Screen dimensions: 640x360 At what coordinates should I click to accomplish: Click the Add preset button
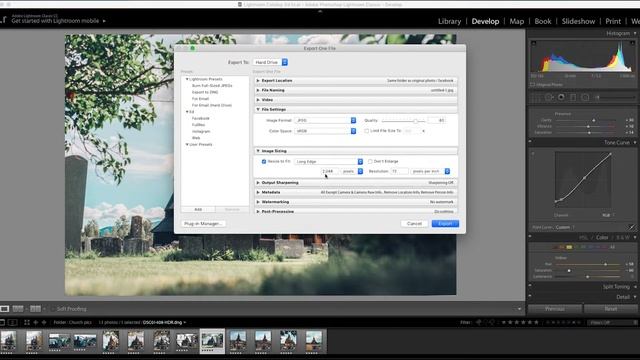tap(198, 209)
